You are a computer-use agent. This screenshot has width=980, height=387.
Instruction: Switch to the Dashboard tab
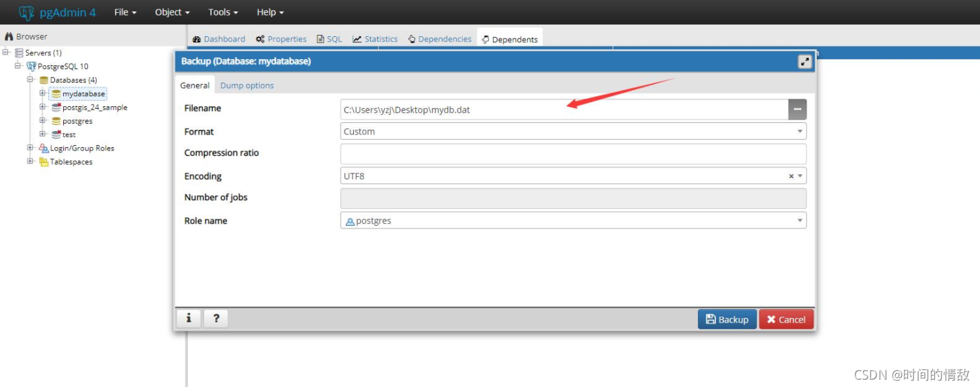coord(219,39)
